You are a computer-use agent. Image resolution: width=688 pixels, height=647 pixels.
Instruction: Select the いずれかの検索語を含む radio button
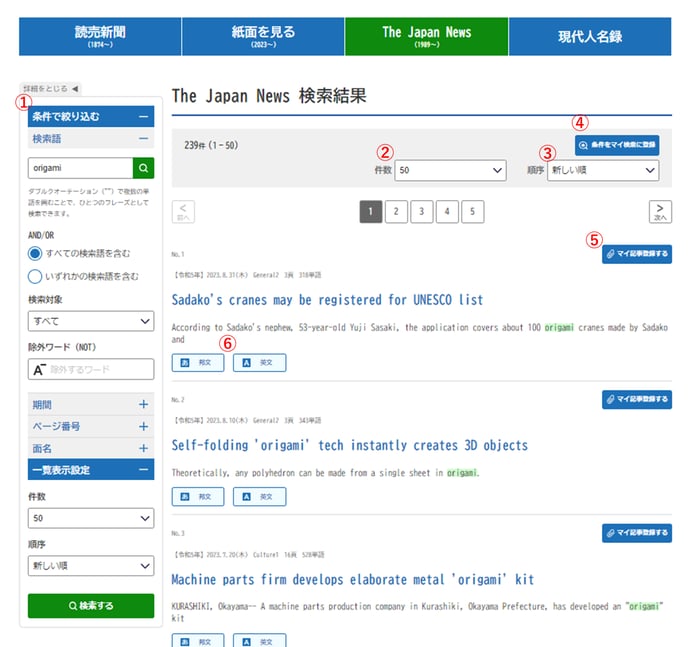(36, 276)
